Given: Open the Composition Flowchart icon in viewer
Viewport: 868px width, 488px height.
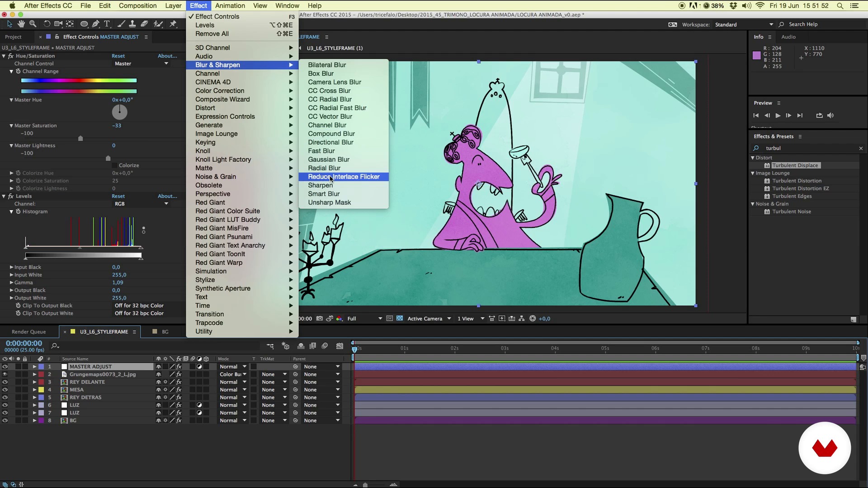Looking at the screenshot, I should 522,319.
